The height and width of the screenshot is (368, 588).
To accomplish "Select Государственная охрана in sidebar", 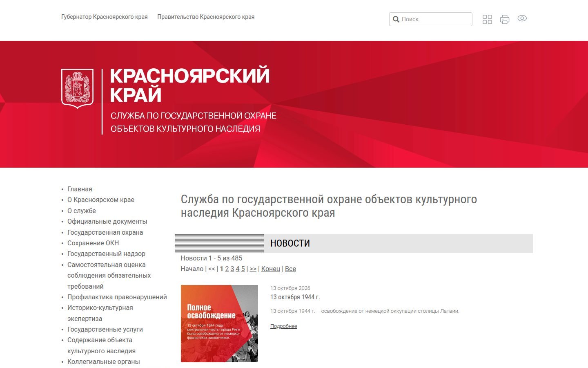I will pos(105,232).
